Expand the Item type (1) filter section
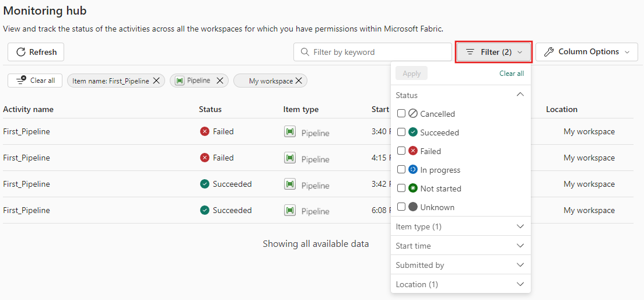This screenshot has height=300, width=644. click(x=460, y=226)
